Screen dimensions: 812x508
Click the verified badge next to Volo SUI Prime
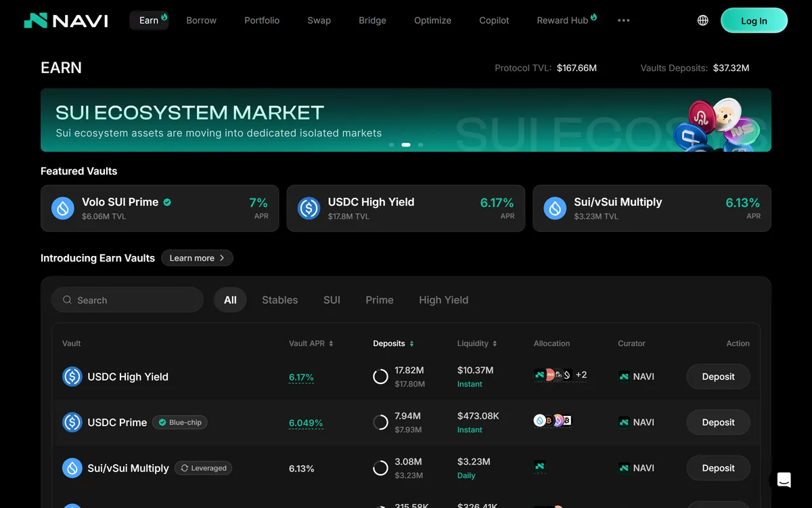tap(167, 202)
